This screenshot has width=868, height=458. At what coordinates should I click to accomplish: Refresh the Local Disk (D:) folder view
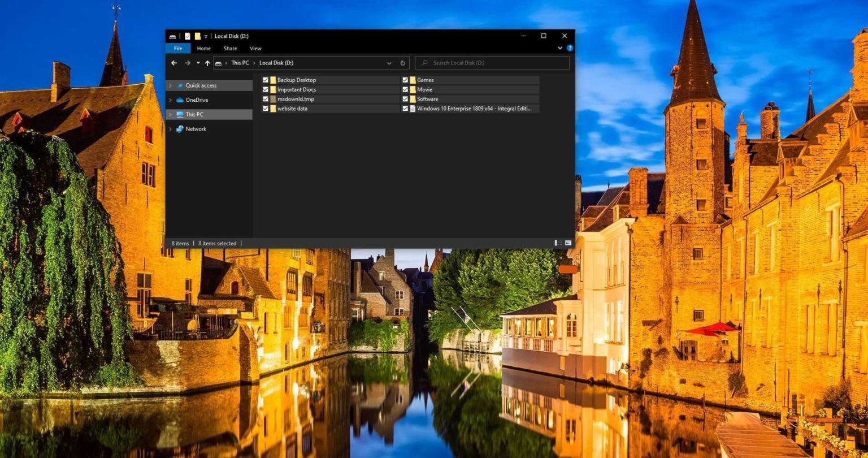point(403,63)
